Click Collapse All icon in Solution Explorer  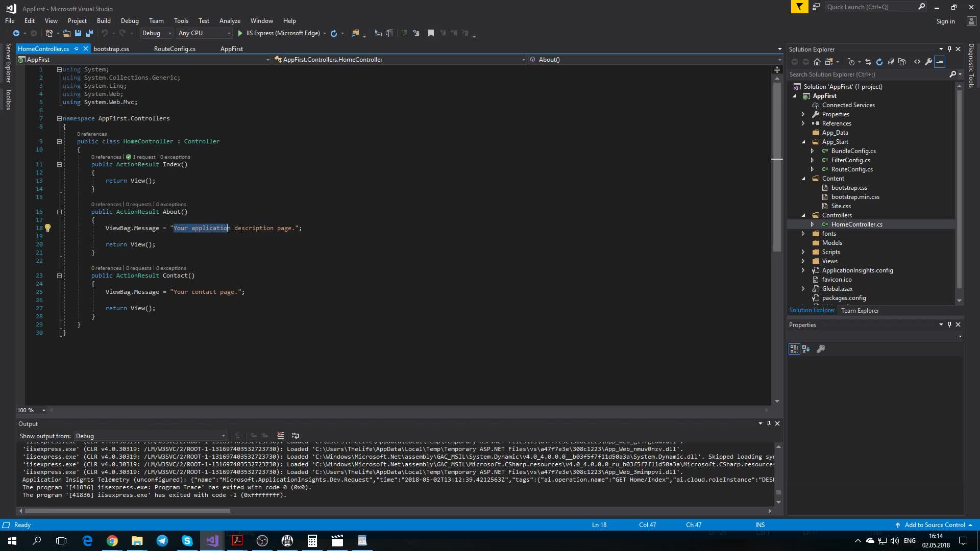click(891, 62)
